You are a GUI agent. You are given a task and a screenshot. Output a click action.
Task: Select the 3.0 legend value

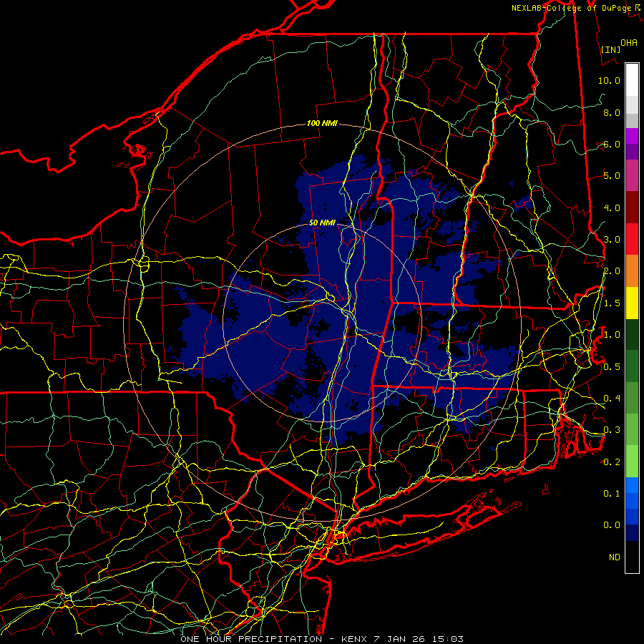click(612, 240)
